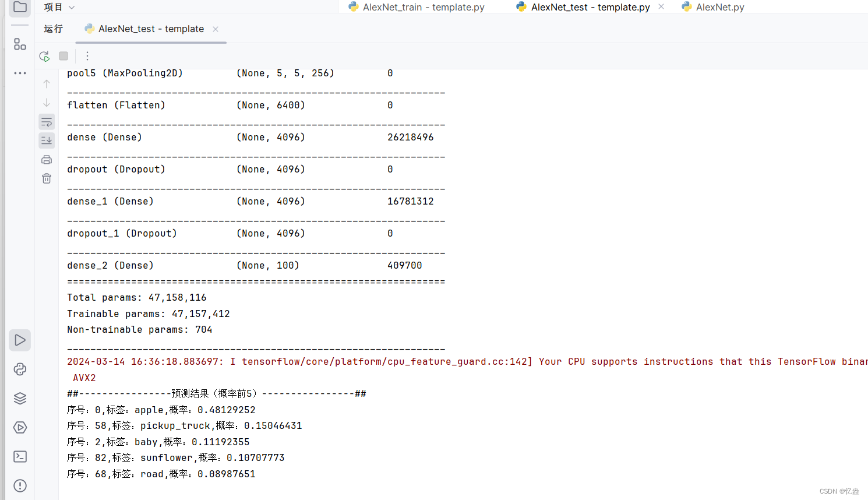The width and height of the screenshot is (868, 500).
Task: Open the Python Console tool window
Action: point(20,369)
